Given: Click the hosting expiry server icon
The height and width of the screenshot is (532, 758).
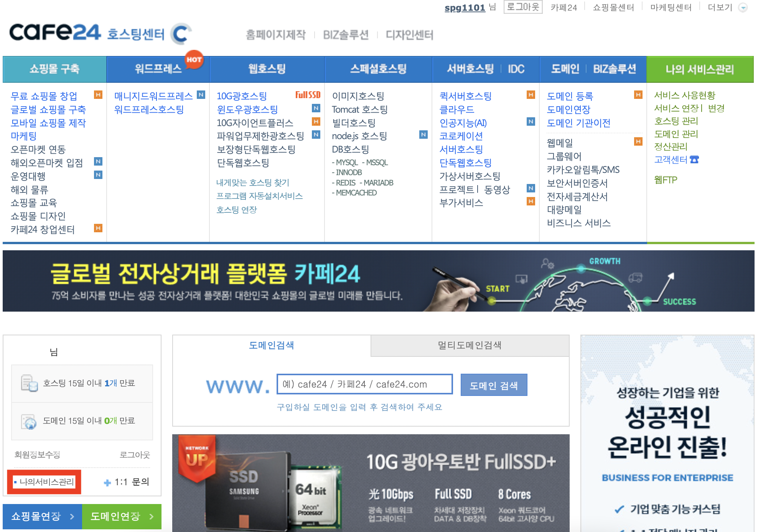Looking at the screenshot, I should pyautogui.click(x=29, y=383).
